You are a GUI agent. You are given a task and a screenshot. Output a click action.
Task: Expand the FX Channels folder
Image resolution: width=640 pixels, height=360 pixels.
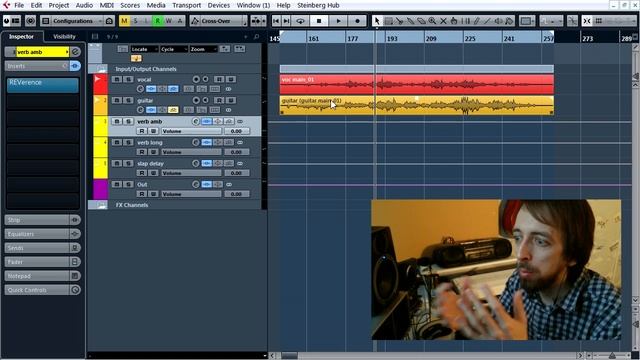tap(101, 205)
